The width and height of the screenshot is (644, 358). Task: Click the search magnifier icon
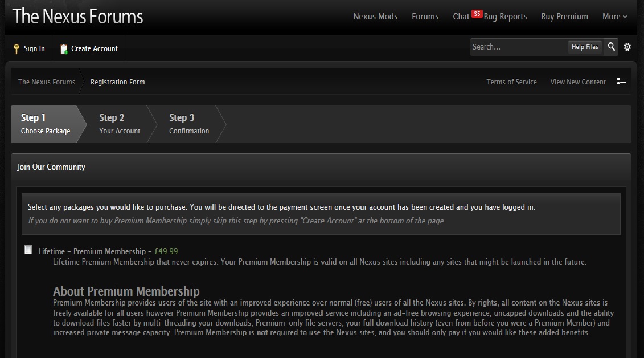click(x=611, y=47)
